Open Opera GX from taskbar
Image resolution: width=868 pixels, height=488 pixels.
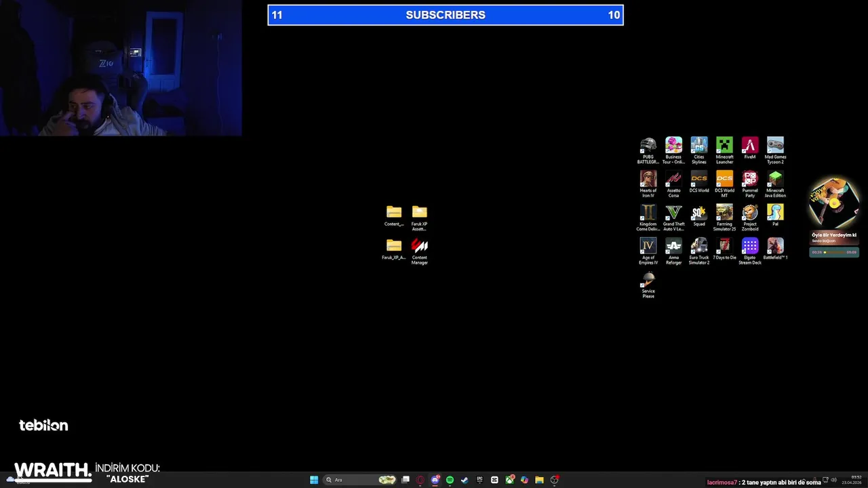pos(420,480)
